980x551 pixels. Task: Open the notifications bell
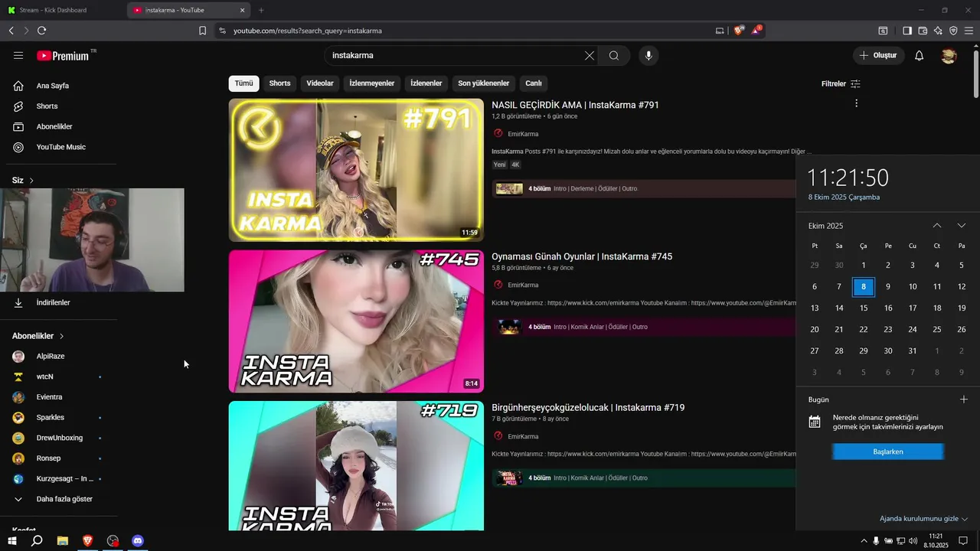coord(920,56)
